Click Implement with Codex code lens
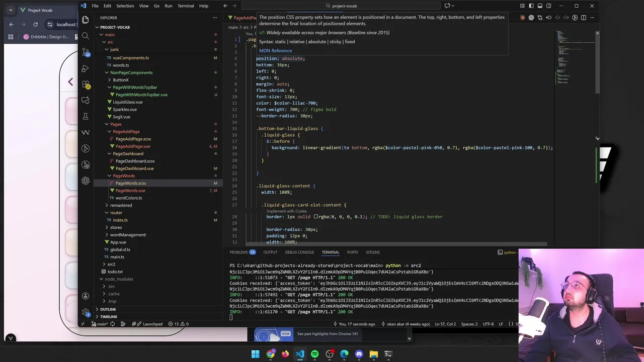The height and width of the screenshot is (362, 644). click(x=286, y=211)
